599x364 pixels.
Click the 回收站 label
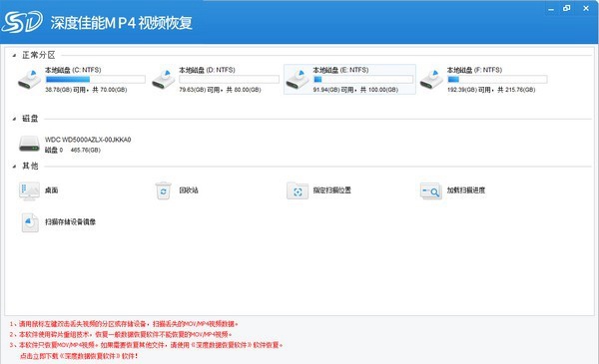[189, 190]
